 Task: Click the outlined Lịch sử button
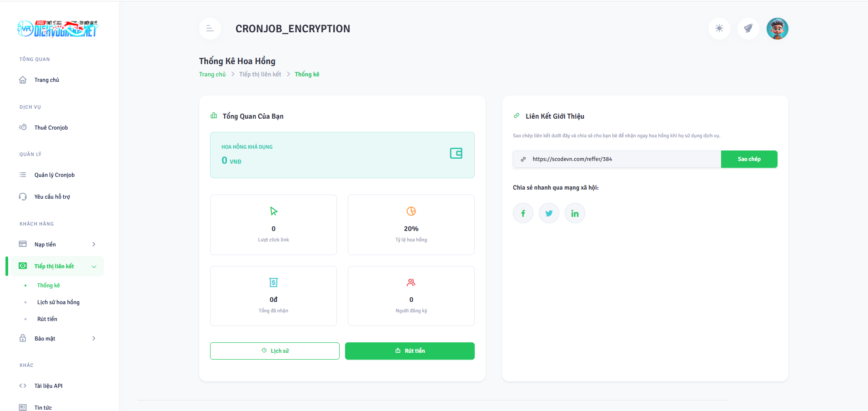coord(275,351)
